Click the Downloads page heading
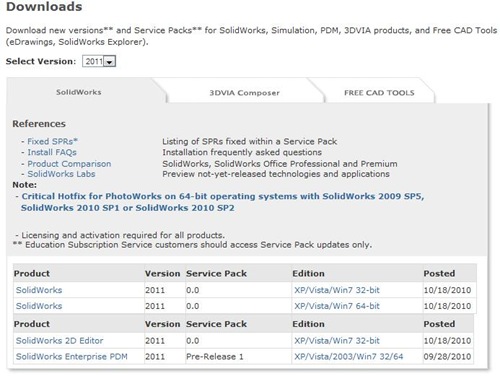 click(x=44, y=7)
